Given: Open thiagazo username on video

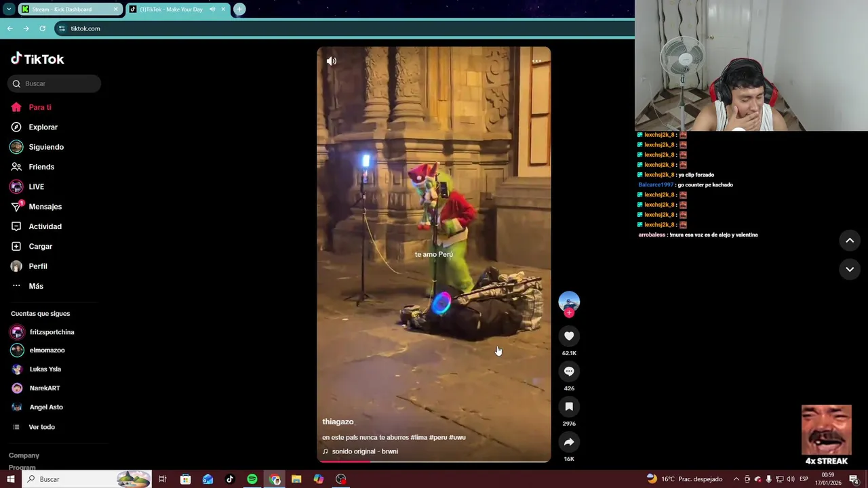Looking at the screenshot, I should 338,422.
